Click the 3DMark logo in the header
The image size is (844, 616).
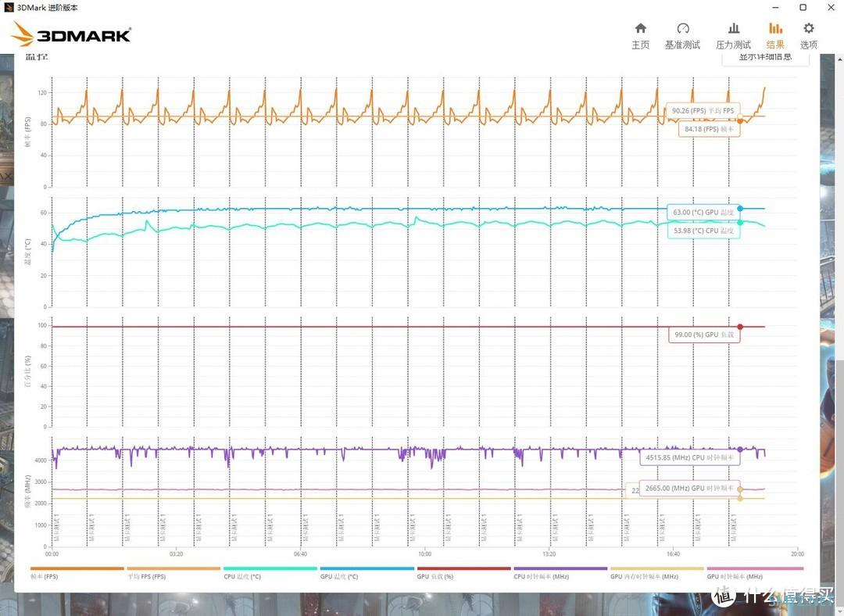click(71, 34)
